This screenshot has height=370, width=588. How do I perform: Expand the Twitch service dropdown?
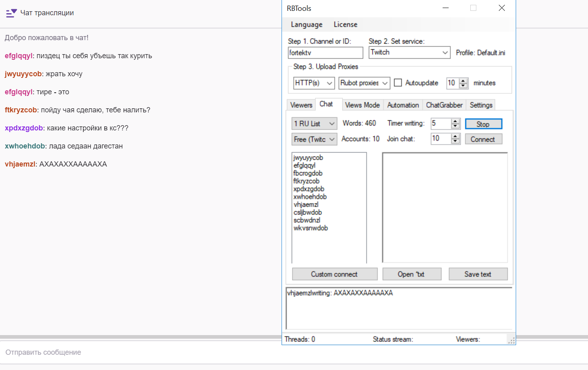pos(445,53)
